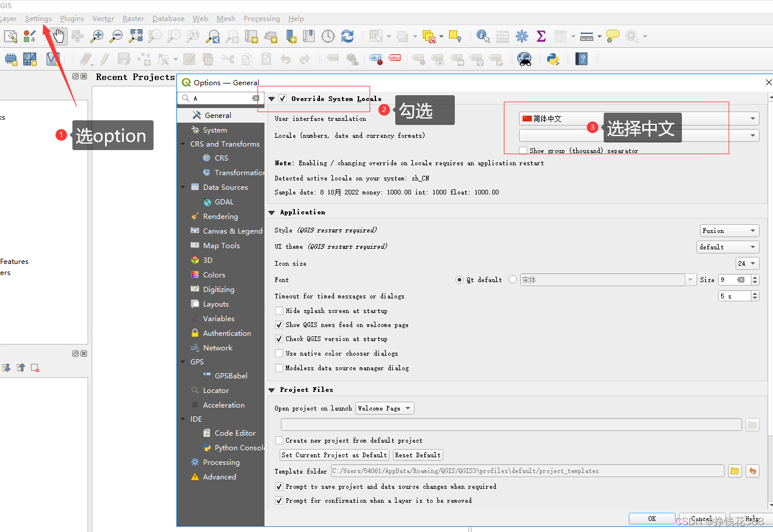
Task: Enable Hide splash screen at startup
Action: click(x=279, y=311)
